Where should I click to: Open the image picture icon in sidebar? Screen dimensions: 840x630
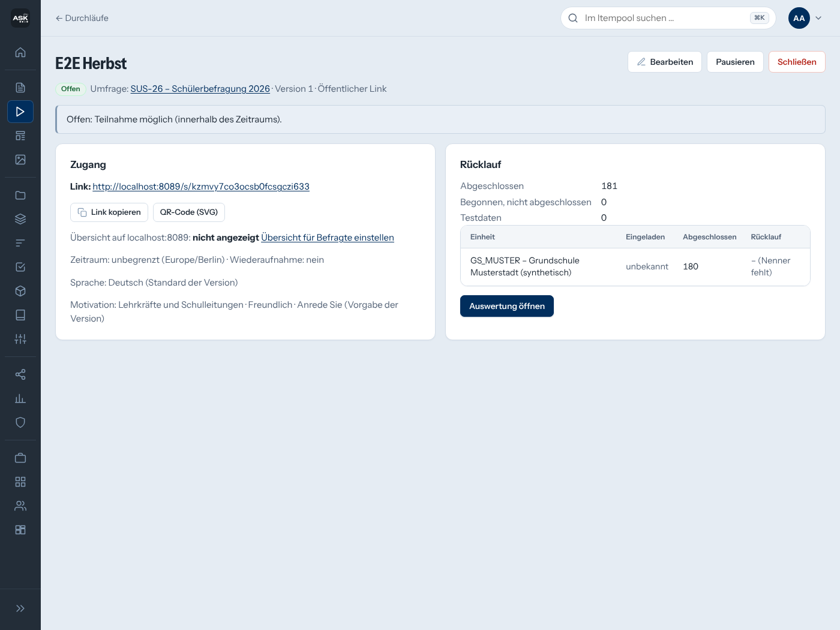(x=20, y=160)
